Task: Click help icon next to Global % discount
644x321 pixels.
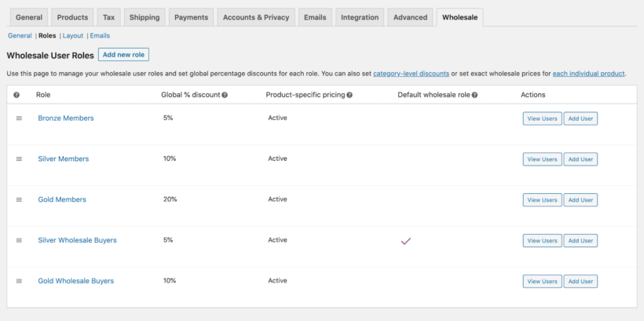Action: pos(225,95)
